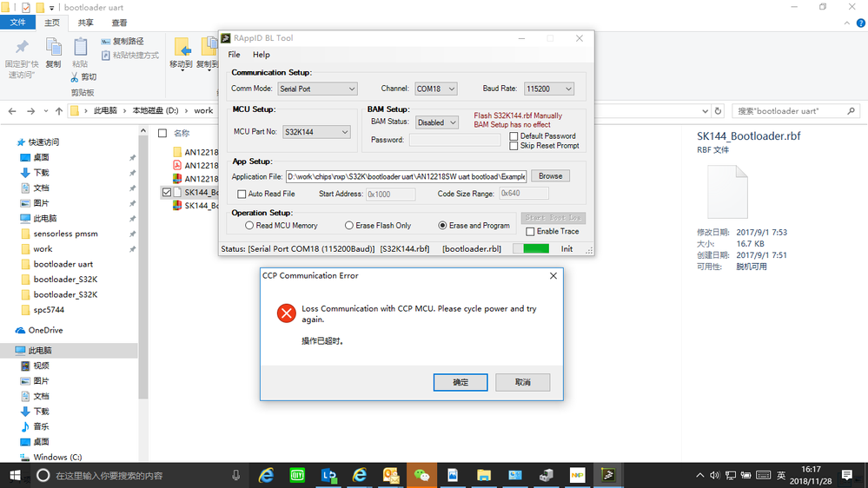Open WeChat from the taskbar
Screen dimensions: 868x488
click(x=421, y=475)
